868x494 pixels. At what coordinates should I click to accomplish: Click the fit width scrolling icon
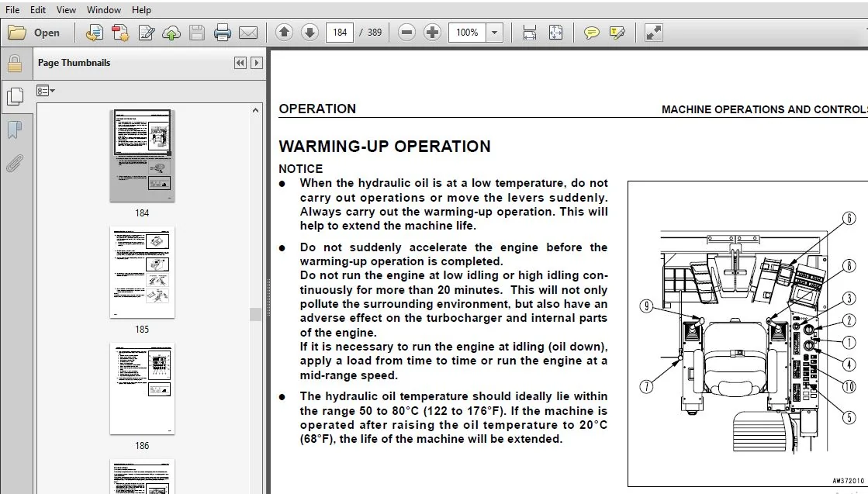pyautogui.click(x=529, y=33)
